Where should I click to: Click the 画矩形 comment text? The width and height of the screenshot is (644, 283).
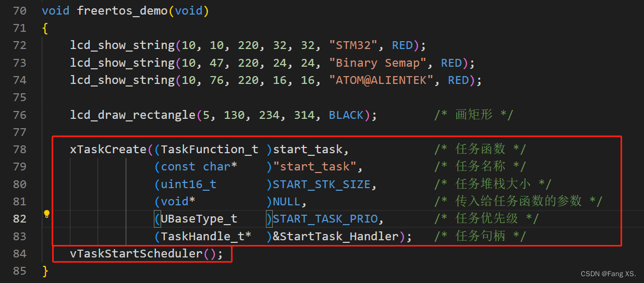point(473,115)
